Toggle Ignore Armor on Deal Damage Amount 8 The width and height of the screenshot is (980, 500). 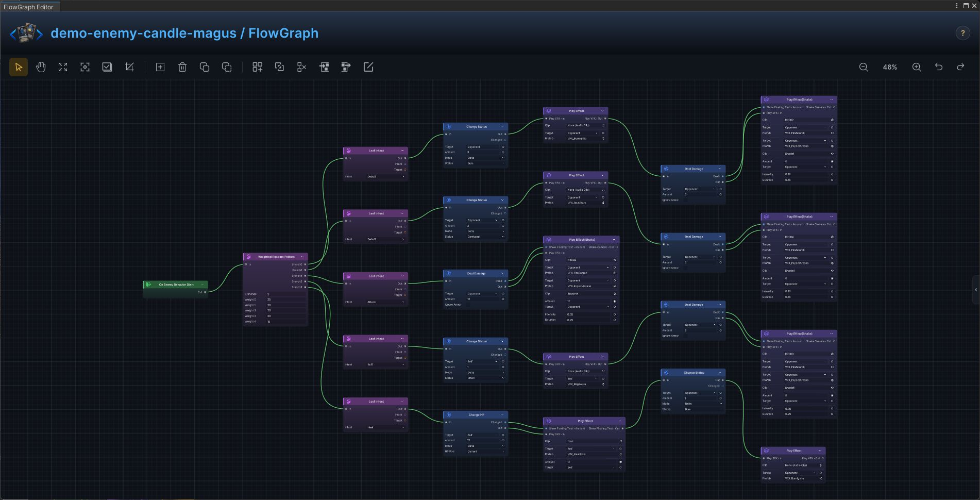pyautogui.click(x=685, y=336)
